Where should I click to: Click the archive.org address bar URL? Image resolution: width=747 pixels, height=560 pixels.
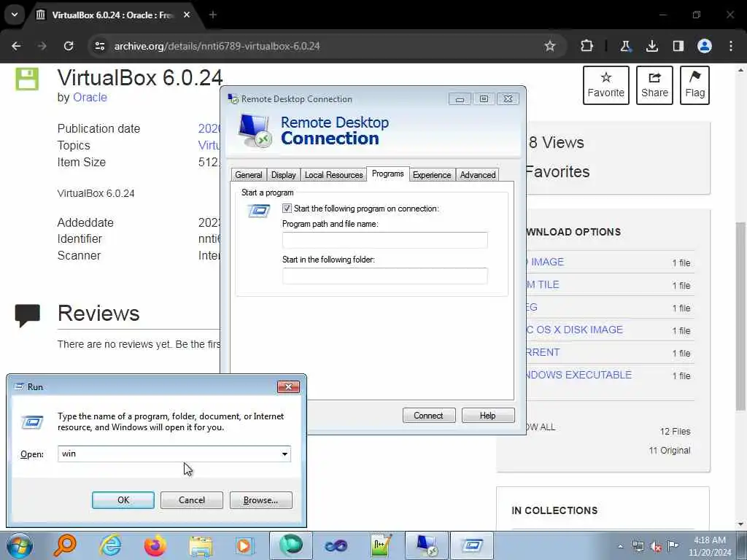[x=217, y=46]
